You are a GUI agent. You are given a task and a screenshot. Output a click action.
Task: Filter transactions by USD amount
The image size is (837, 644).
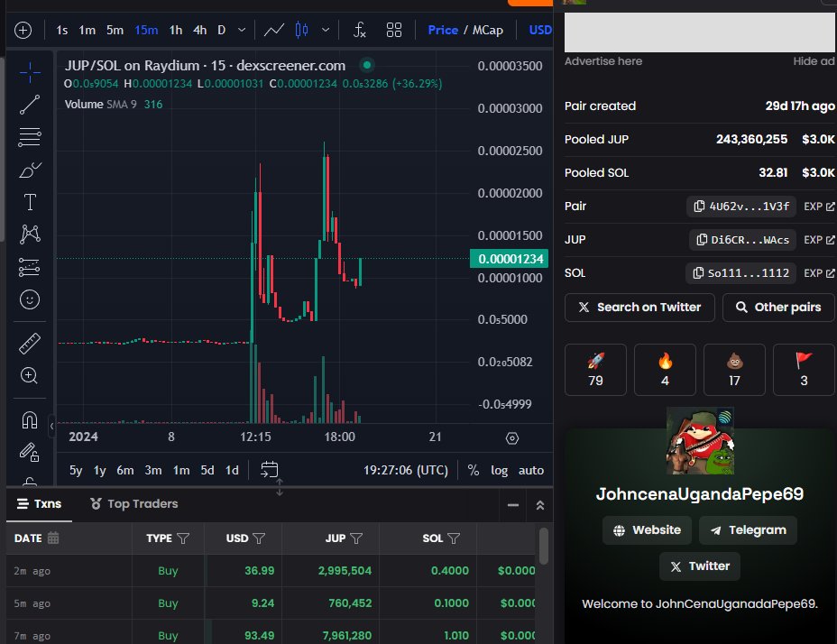coord(259,538)
